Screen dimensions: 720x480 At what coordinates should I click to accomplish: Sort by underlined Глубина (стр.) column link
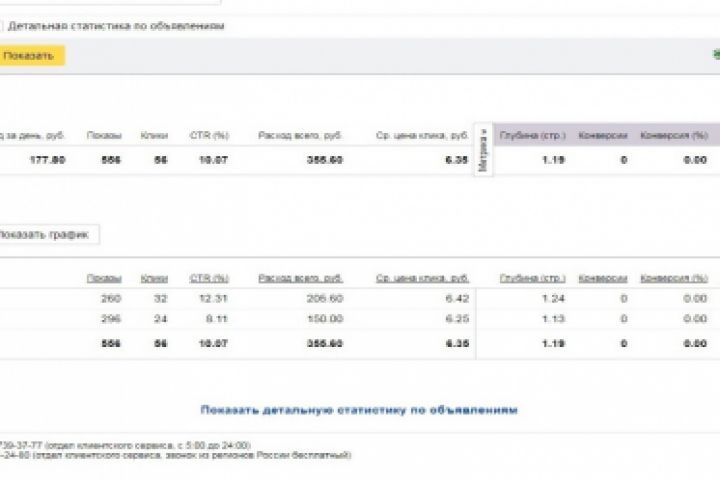click(x=533, y=278)
